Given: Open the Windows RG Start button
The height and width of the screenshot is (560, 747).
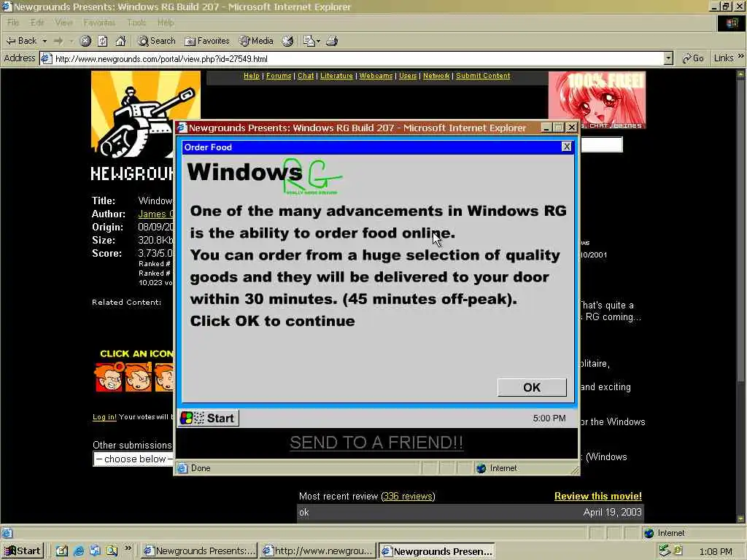Looking at the screenshot, I should pyautogui.click(x=208, y=418).
